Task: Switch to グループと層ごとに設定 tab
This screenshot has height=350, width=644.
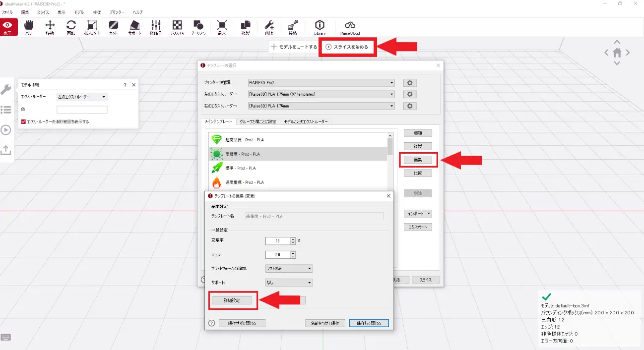Action: [257, 121]
